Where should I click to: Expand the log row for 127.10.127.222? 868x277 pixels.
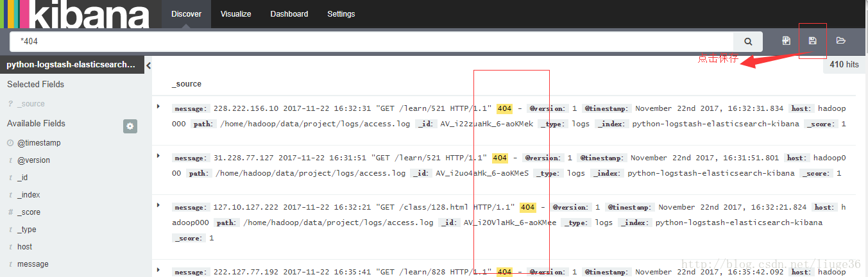point(158,205)
